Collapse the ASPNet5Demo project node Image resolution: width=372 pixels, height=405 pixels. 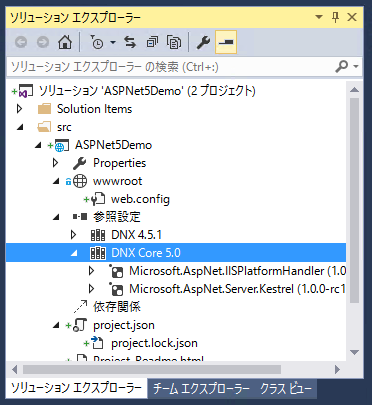pos(38,145)
